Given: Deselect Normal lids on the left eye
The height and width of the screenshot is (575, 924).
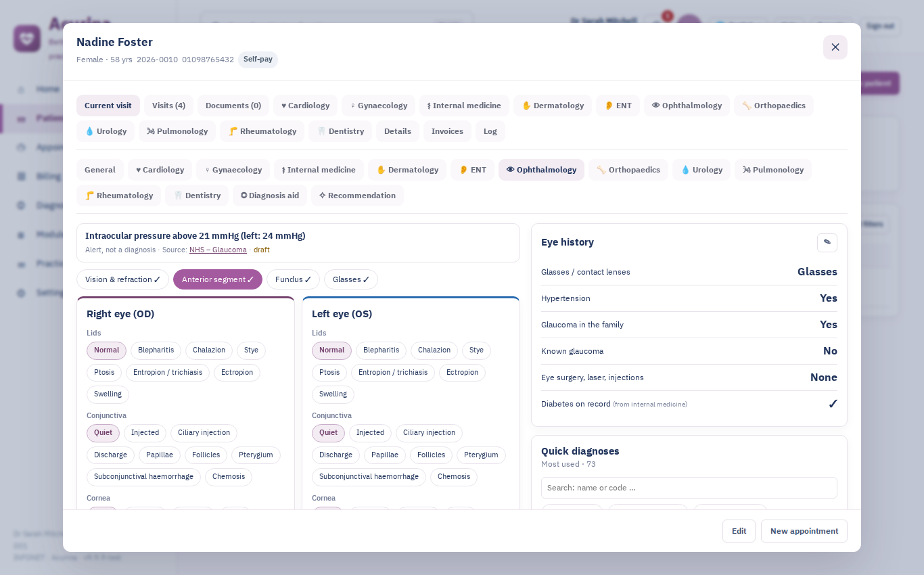Looking at the screenshot, I should coord(331,350).
